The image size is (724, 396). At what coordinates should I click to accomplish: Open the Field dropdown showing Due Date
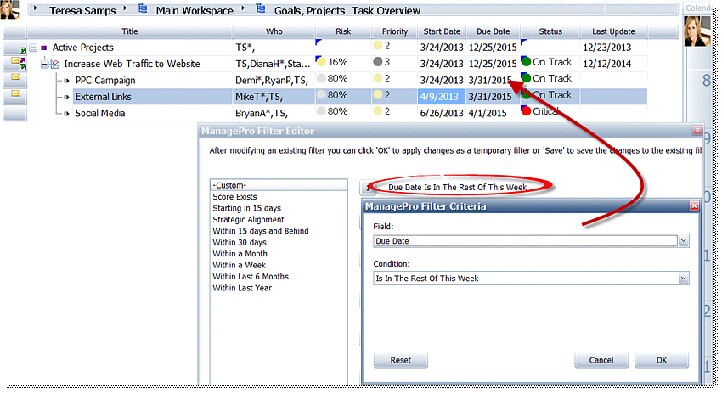[683, 241]
